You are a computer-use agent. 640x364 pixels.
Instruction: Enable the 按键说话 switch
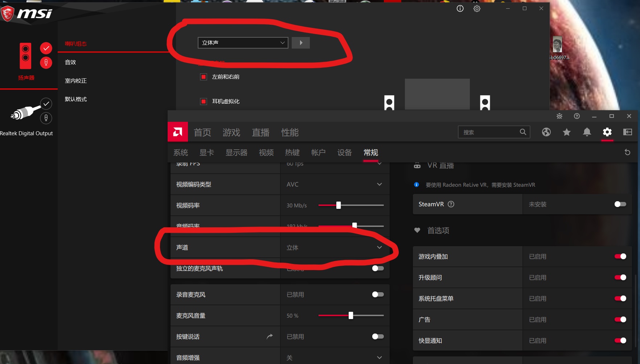378,336
